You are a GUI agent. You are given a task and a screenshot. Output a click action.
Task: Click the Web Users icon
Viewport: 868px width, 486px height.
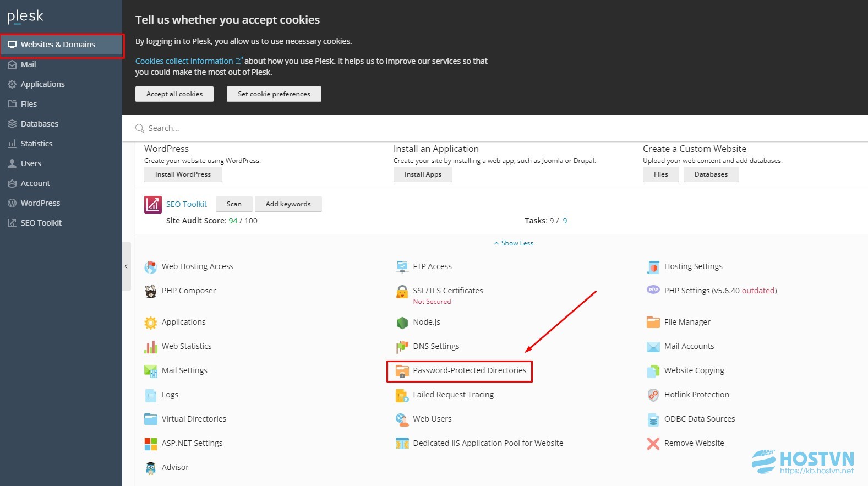(x=402, y=419)
